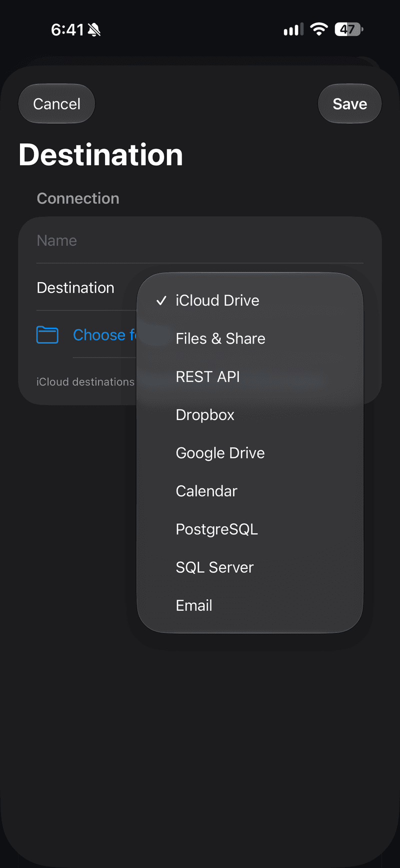Choose Email as the destination
Image resolution: width=400 pixels, height=868 pixels.
(x=250, y=605)
